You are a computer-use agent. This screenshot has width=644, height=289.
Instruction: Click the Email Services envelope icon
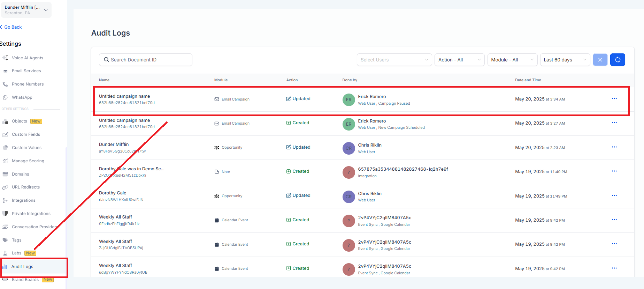(5, 71)
